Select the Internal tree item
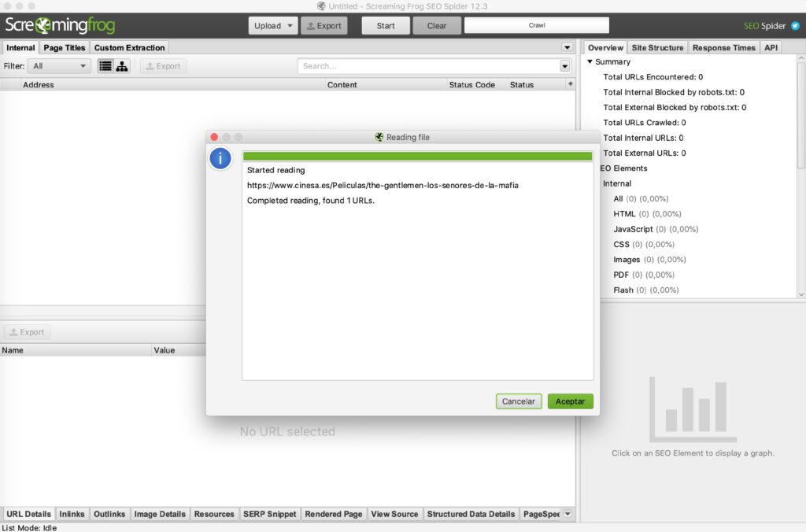Screen dimensions: 806x532 click(617, 183)
